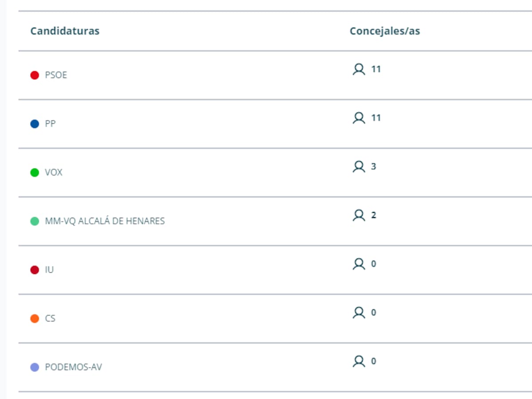The image size is (532, 399).
Task: Click the VOX party name
Action: click(x=54, y=172)
